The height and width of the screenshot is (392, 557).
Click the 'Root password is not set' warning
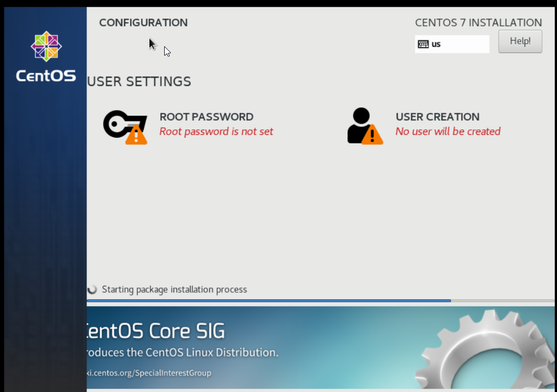(x=216, y=132)
